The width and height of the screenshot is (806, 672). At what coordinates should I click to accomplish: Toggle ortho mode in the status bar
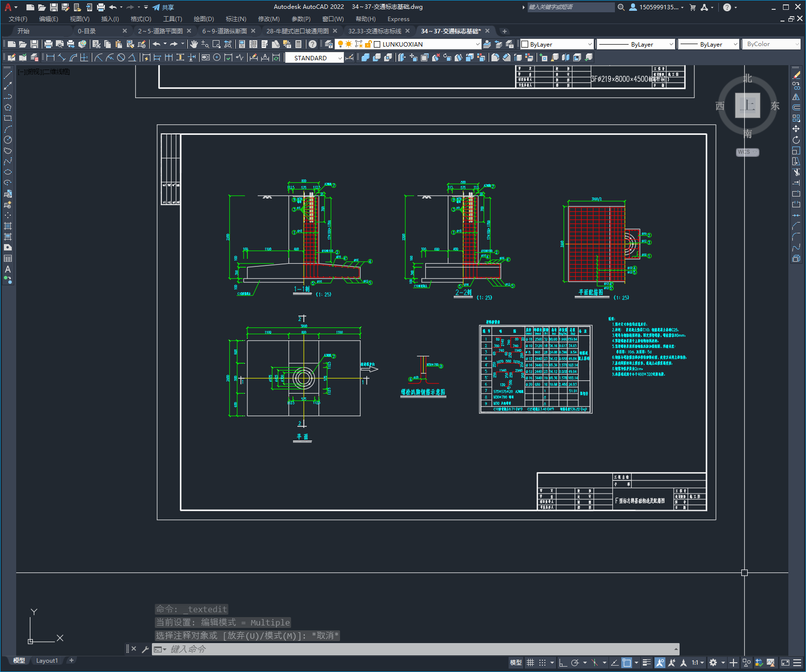click(x=563, y=663)
